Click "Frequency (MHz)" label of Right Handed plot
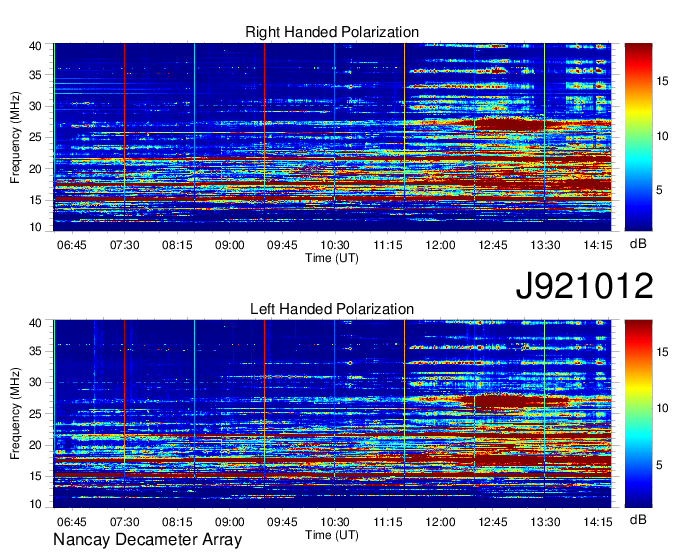This screenshot has width=680, height=552. 15,137
